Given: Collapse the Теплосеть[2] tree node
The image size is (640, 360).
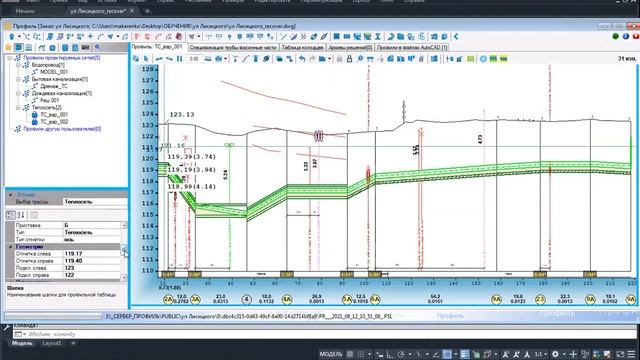Looking at the screenshot, I should (18, 108).
